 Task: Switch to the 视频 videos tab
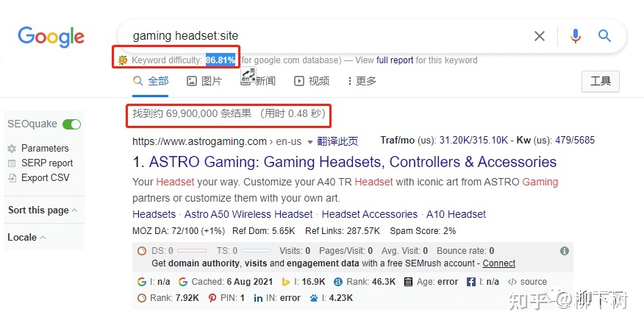(x=312, y=81)
